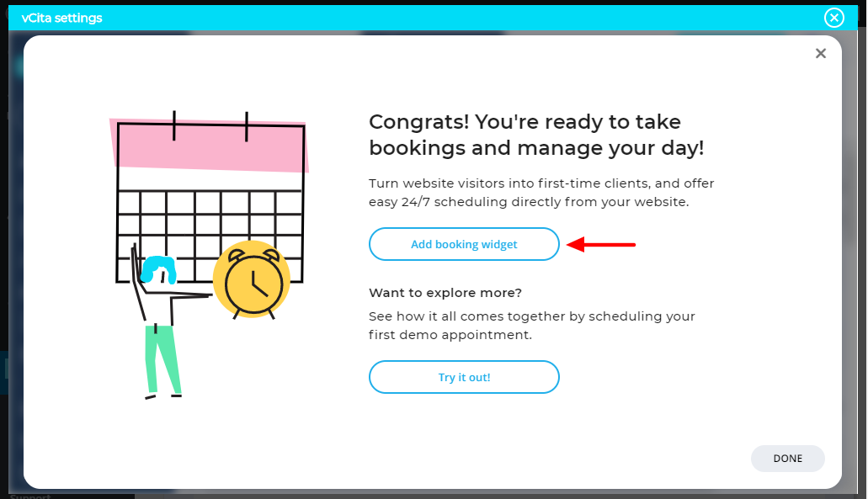The width and height of the screenshot is (868, 499).
Task: Click the yellow alarm clock illustration
Action: pyautogui.click(x=251, y=282)
